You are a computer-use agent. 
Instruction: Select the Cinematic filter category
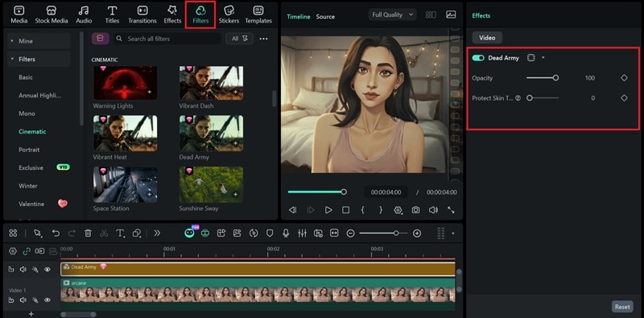(x=32, y=131)
